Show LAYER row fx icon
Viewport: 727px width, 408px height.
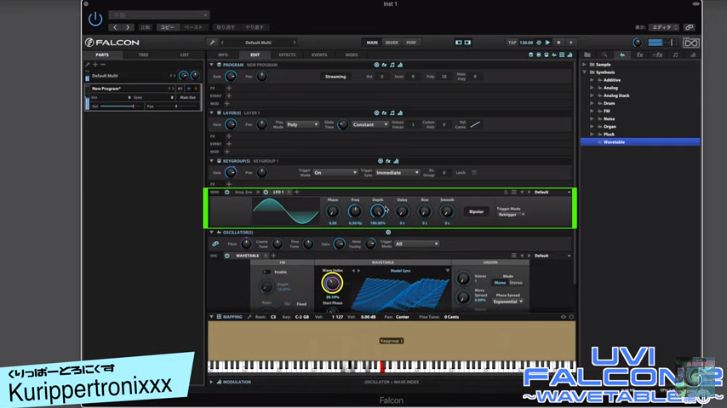point(384,113)
